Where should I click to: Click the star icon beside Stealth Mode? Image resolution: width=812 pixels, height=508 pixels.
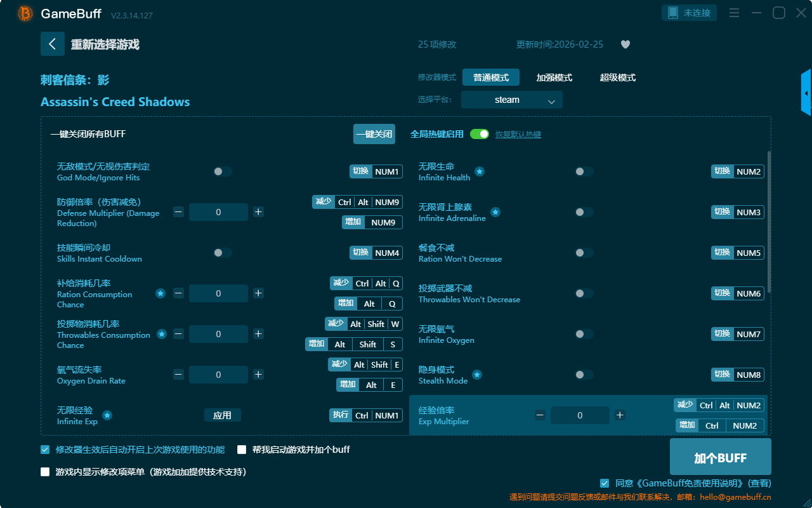coord(477,375)
